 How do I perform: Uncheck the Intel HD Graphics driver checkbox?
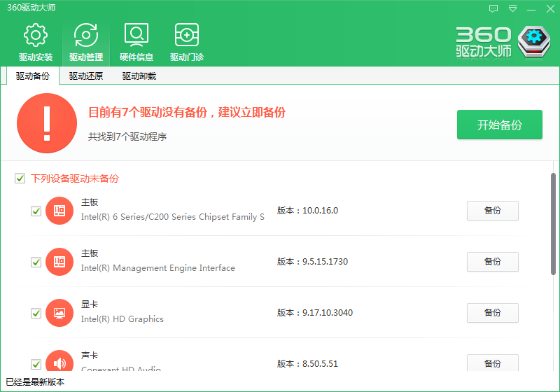tap(36, 313)
